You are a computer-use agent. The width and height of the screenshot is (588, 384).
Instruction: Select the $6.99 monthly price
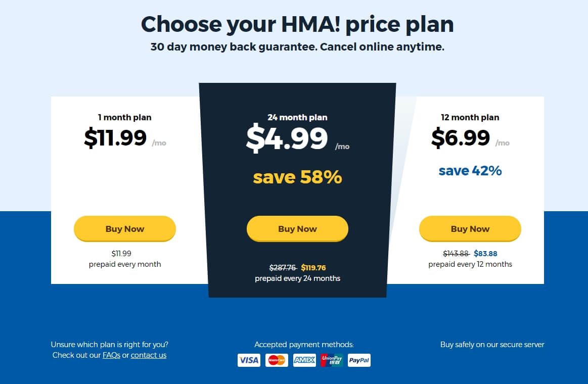tap(461, 138)
